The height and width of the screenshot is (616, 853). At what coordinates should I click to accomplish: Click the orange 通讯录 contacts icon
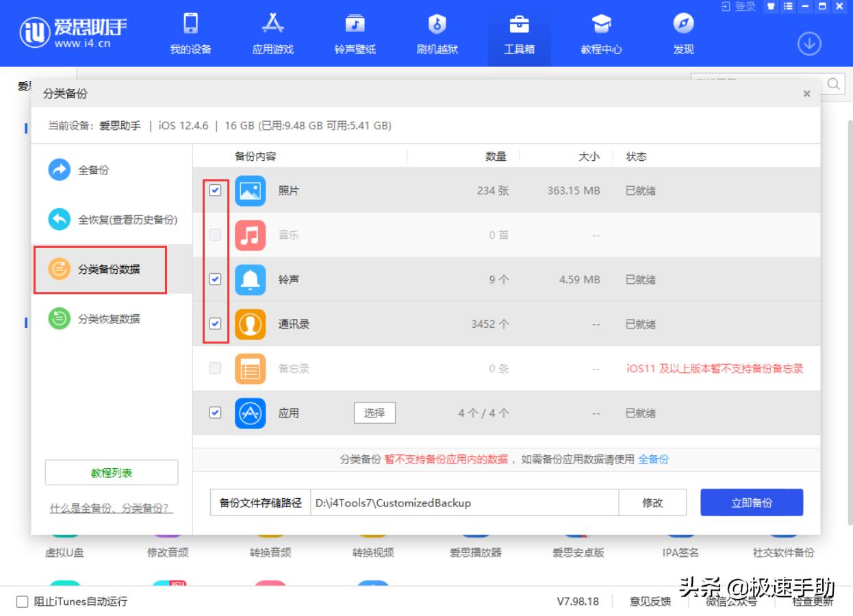click(x=251, y=324)
